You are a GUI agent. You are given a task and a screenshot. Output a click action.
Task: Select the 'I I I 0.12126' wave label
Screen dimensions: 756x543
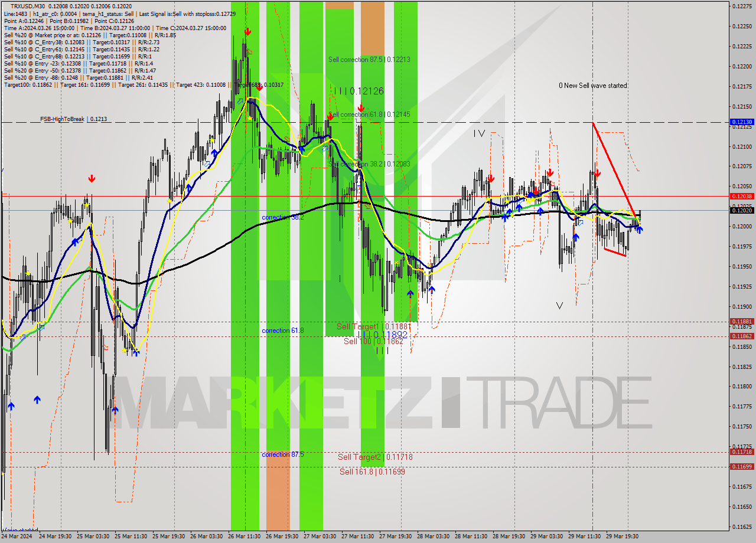359,91
